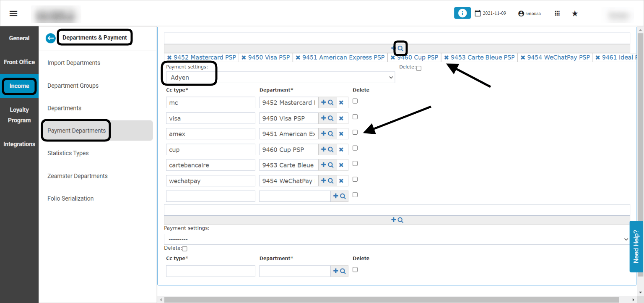Tick Delete checkbox under the dashed dropdown

pyautogui.click(x=184, y=248)
